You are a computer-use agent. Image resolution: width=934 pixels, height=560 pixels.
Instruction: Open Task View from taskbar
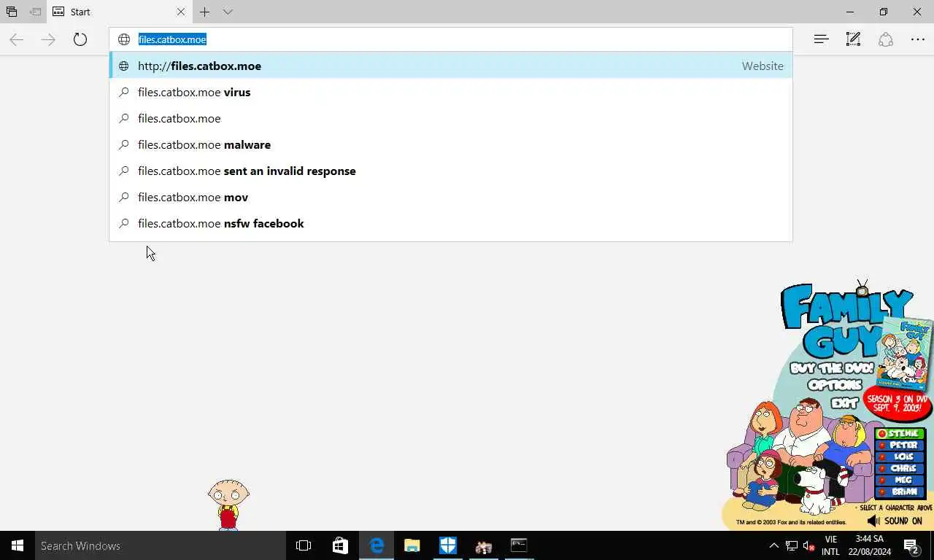pos(304,545)
